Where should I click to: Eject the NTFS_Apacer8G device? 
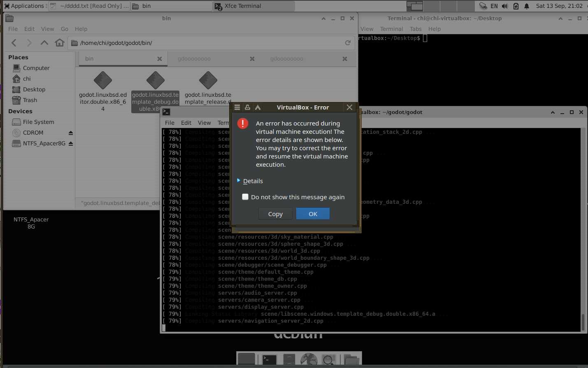pyautogui.click(x=71, y=144)
